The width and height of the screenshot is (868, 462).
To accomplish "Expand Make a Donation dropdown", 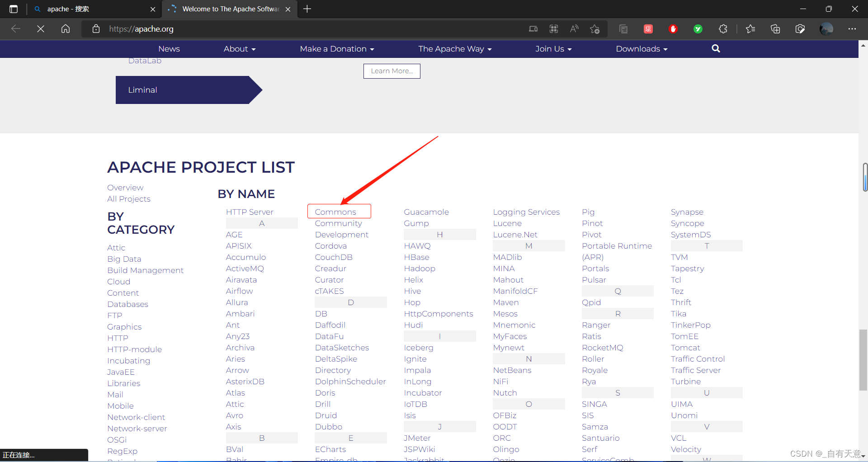I will pyautogui.click(x=337, y=49).
